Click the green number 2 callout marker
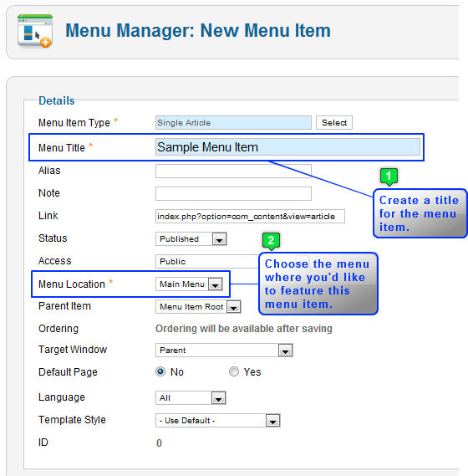468x476 pixels. [271, 241]
